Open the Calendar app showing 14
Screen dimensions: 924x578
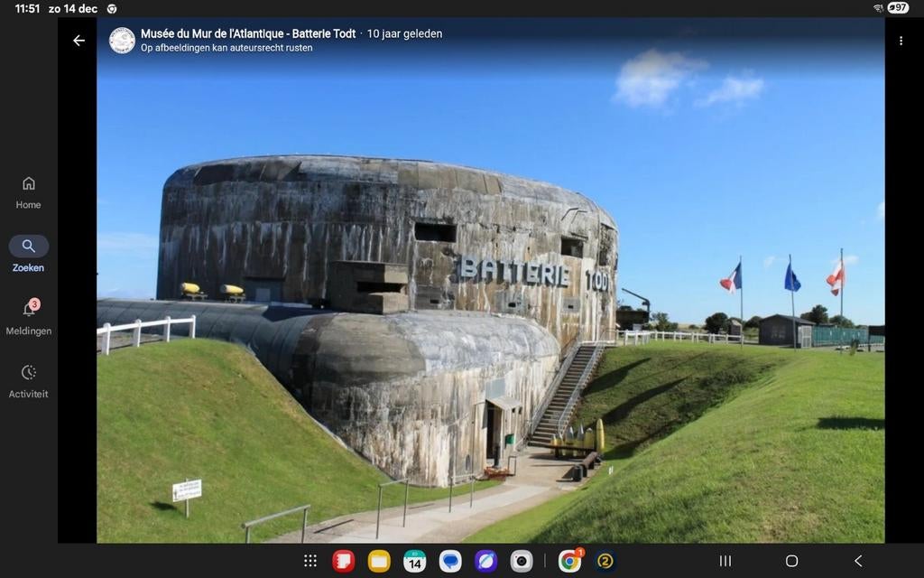pos(414,561)
